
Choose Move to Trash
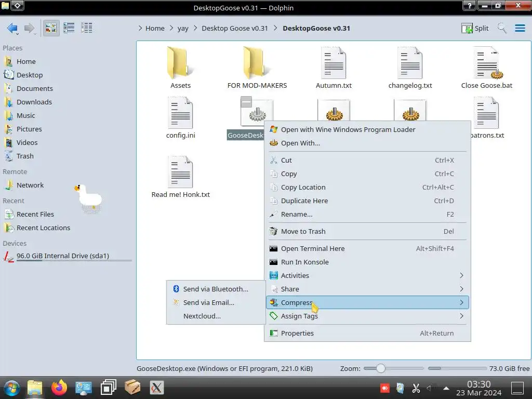367,231
